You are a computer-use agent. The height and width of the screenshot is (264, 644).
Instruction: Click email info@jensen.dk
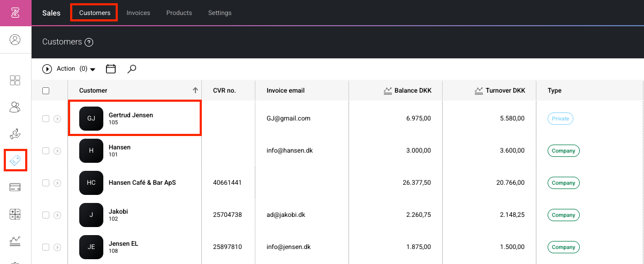click(x=289, y=247)
